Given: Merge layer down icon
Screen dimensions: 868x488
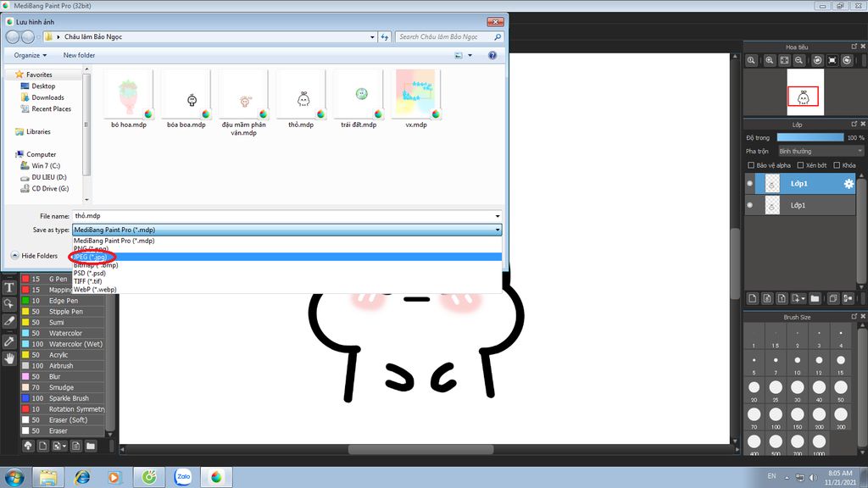Looking at the screenshot, I should [848, 299].
